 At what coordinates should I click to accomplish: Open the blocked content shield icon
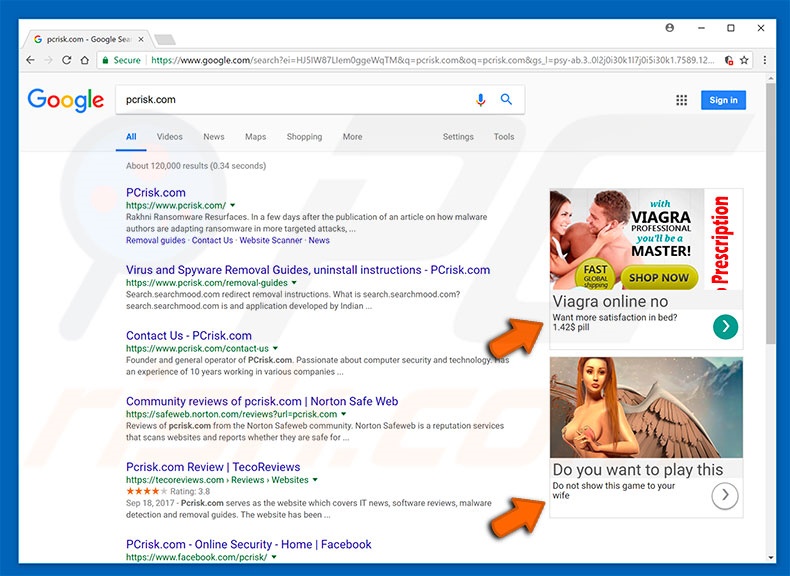click(729, 60)
